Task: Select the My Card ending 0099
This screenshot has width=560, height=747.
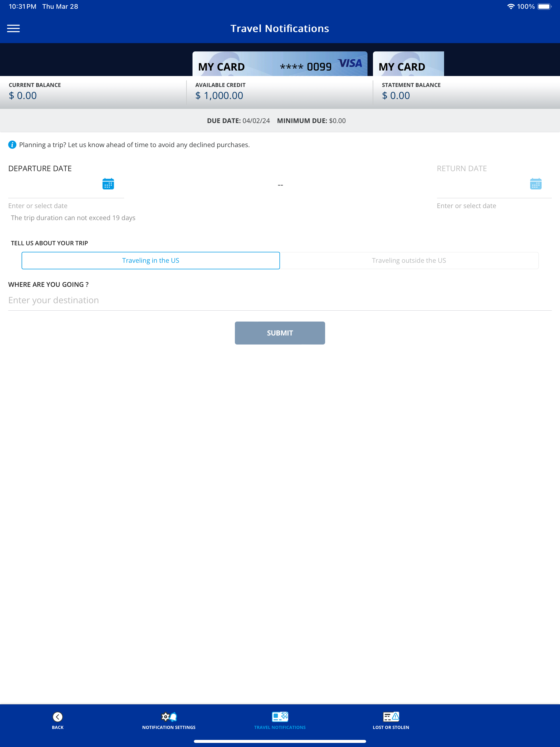Action: [x=280, y=64]
